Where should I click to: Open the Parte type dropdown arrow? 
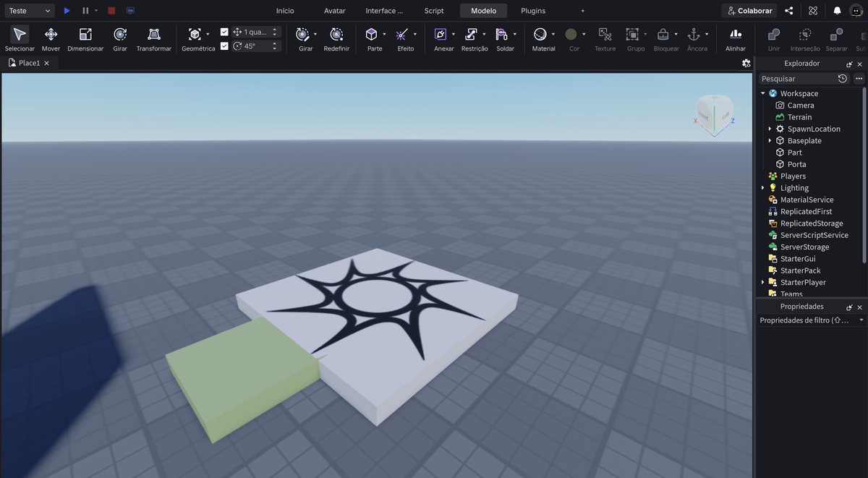(x=384, y=34)
